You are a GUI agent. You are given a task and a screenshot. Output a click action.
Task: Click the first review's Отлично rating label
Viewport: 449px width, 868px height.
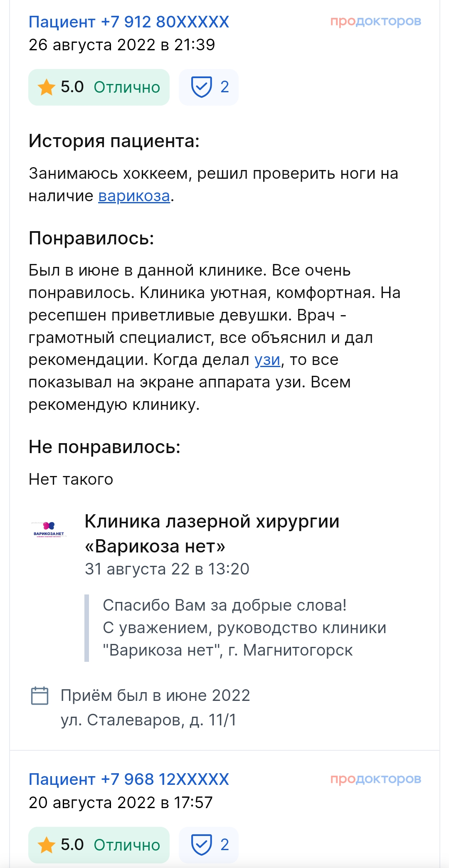[127, 87]
